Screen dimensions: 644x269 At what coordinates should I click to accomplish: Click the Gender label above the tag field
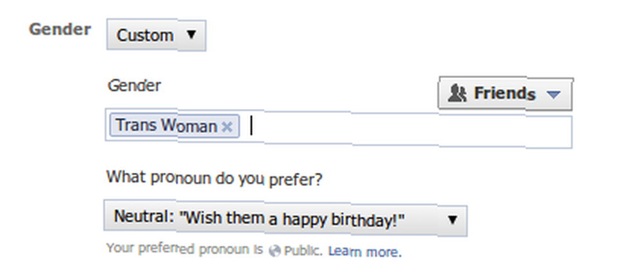pyautogui.click(x=134, y=86)
